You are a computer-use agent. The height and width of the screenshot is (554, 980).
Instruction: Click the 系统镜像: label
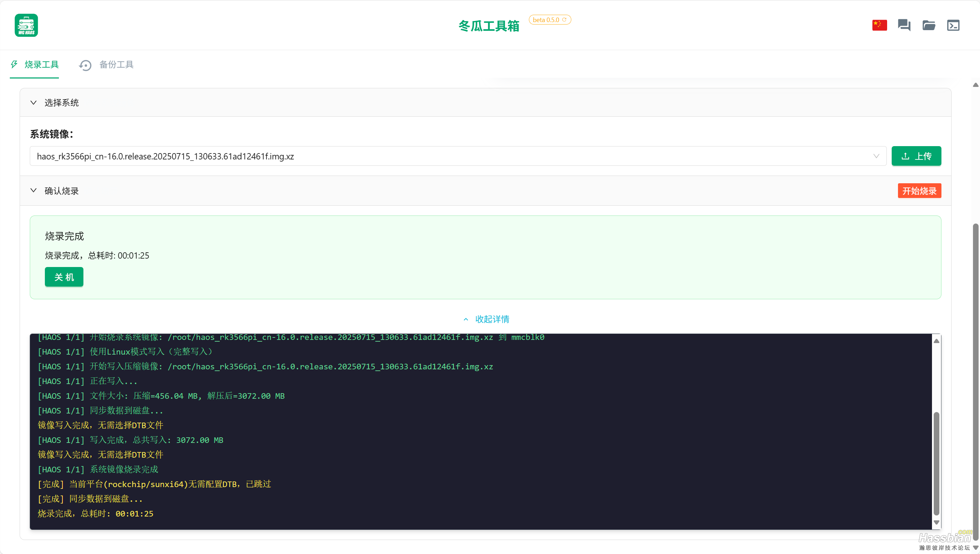tap(52, 134)
